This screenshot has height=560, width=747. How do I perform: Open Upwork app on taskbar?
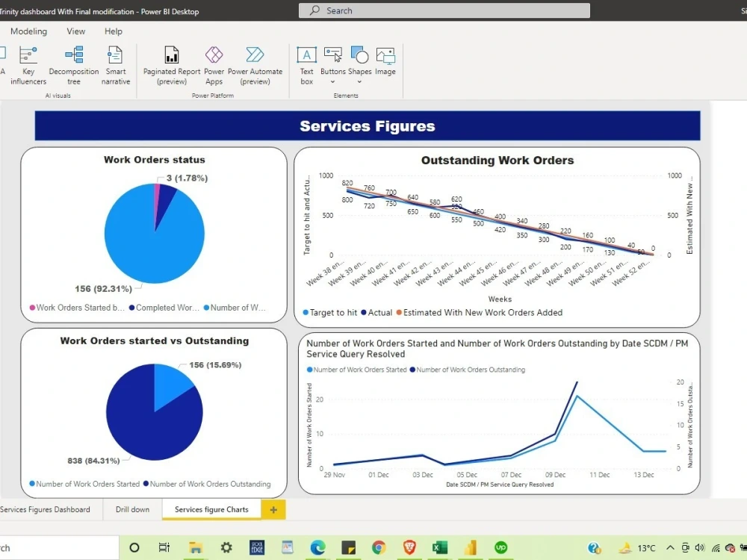[500, 547]
